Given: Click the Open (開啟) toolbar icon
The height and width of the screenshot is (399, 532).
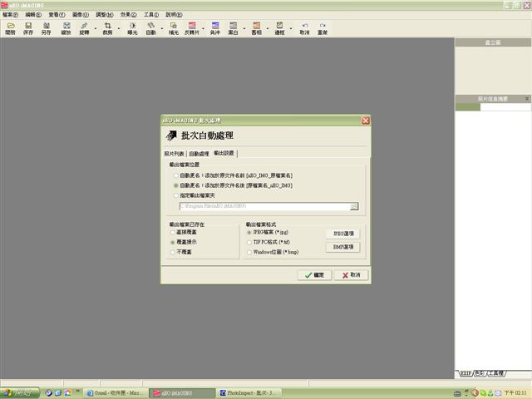Looking at the screenshot, I should (11, 28).
